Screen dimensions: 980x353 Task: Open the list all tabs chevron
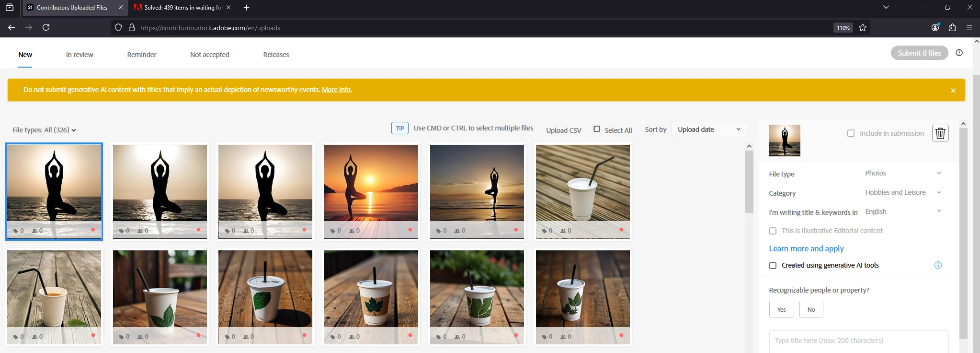[x=886, y=7]
